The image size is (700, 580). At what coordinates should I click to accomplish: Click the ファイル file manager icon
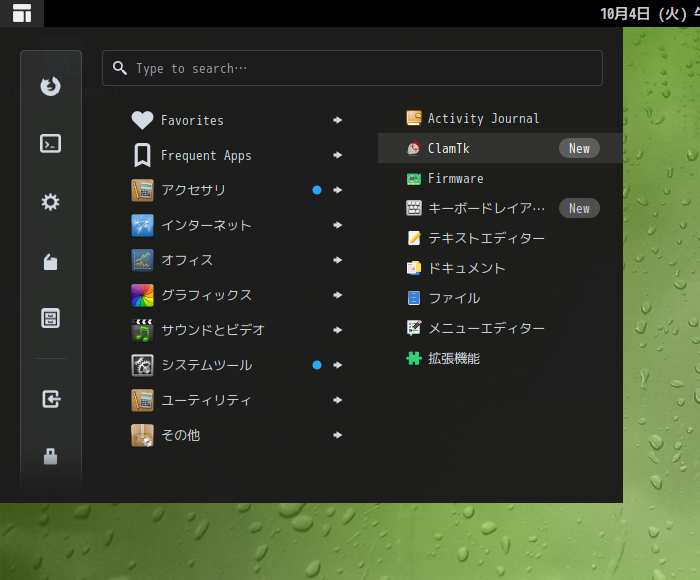tap(414, 298)
